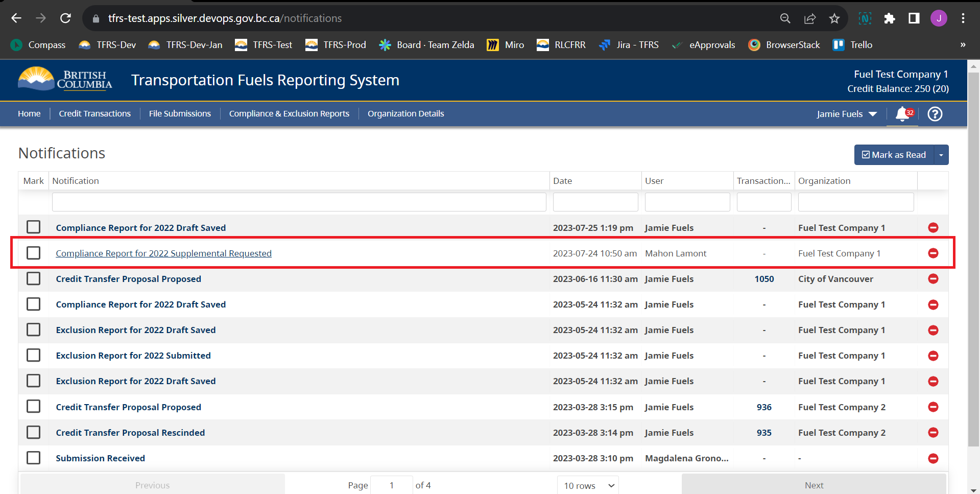Open the BrowserStack bookmark

coord(784,45)
